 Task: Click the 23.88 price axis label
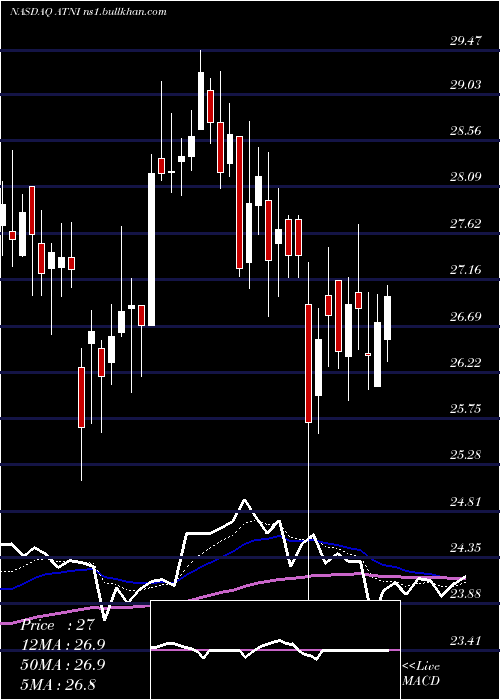(x=466, y=594)
